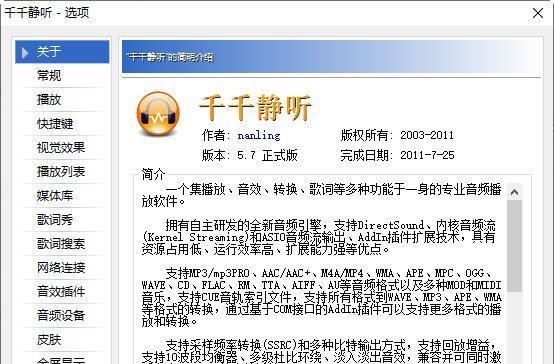Click the TTPlayer headphone logo icon
554x364 pixels.
(x=158, y=114)
